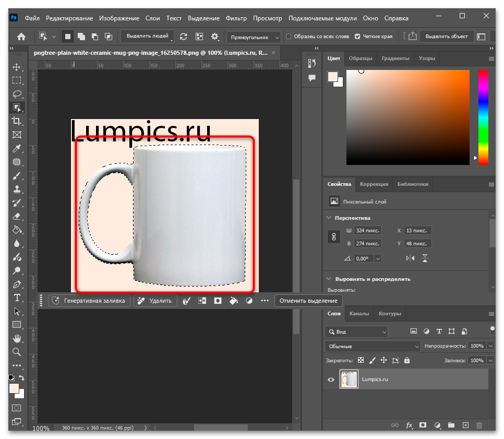Click the rainbow hue slider strip
504x439 pixels.
coord(483,117)
